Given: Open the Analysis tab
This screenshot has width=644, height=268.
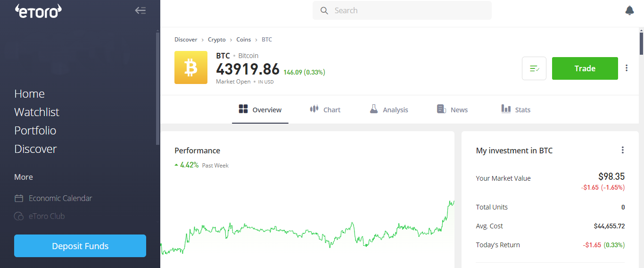Looking at the screenshot, I should coord(389,110).
